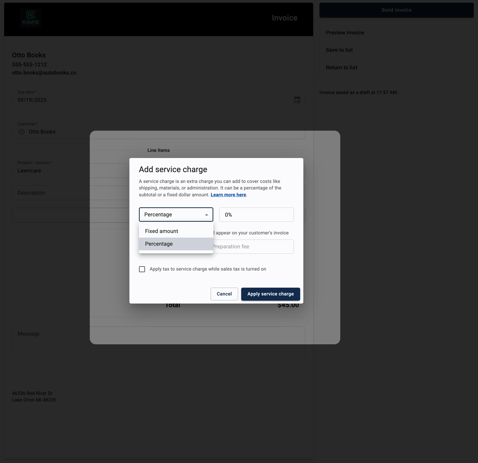Click the Send invoice button

pos(396,10)
